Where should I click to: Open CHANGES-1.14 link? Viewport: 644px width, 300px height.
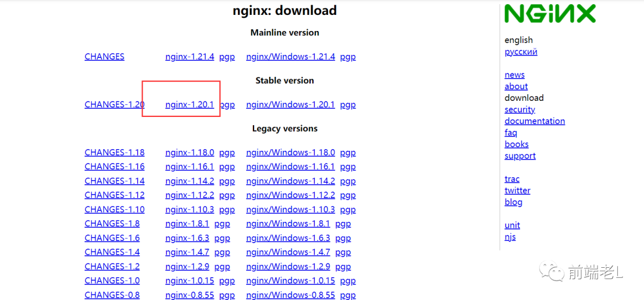point(114,181)
